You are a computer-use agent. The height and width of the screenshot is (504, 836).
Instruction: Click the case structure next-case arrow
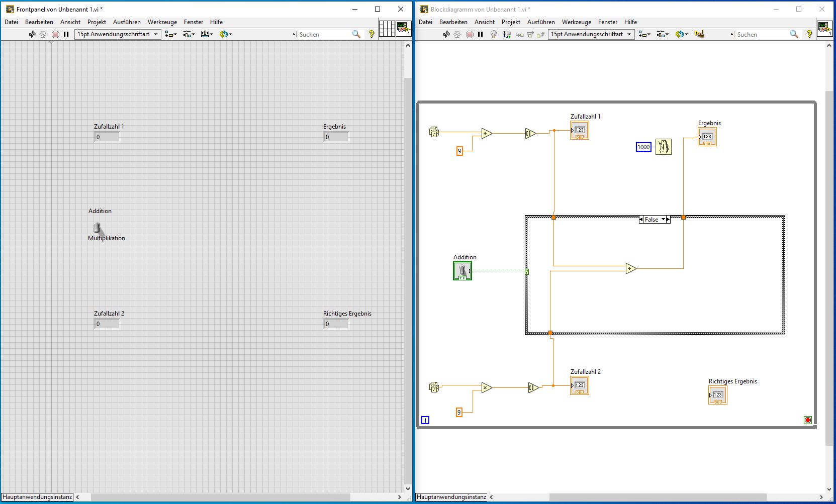pos(668,220)
